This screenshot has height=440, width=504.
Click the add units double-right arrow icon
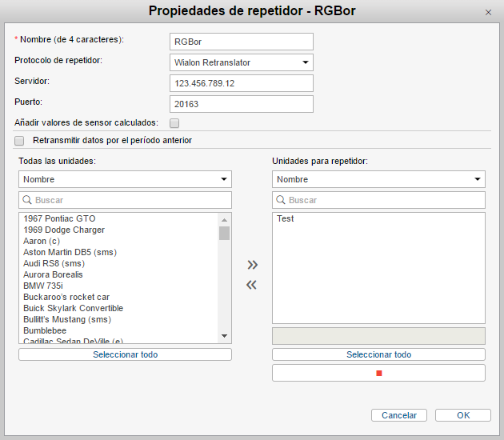click(252, 265)
